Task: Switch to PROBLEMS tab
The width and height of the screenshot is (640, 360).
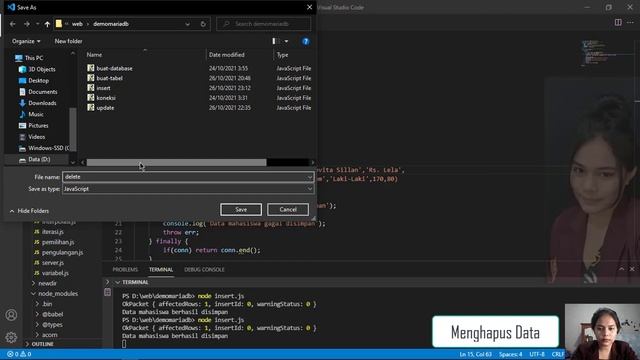Action: point(125,269)
